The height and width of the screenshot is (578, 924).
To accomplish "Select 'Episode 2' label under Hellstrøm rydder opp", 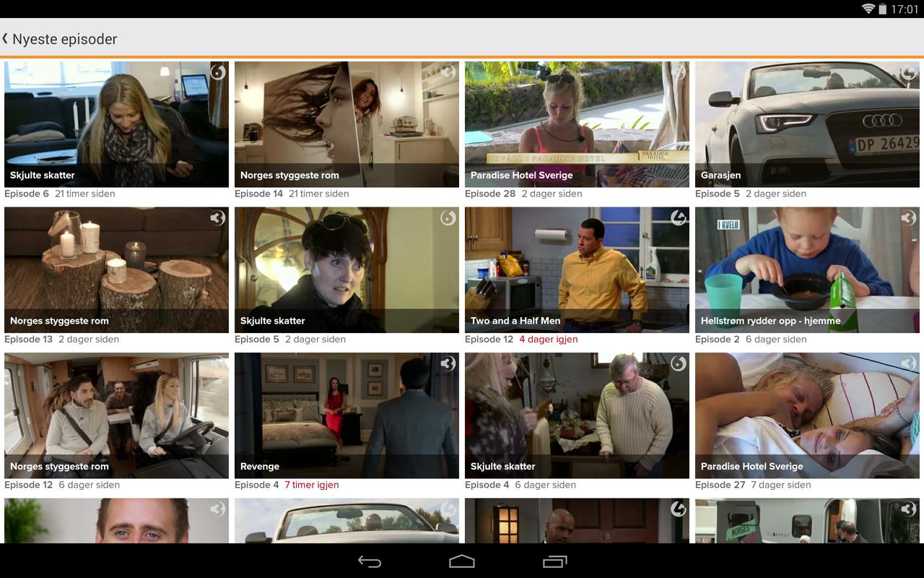I will pyautogui.click(x=718, y=340).
